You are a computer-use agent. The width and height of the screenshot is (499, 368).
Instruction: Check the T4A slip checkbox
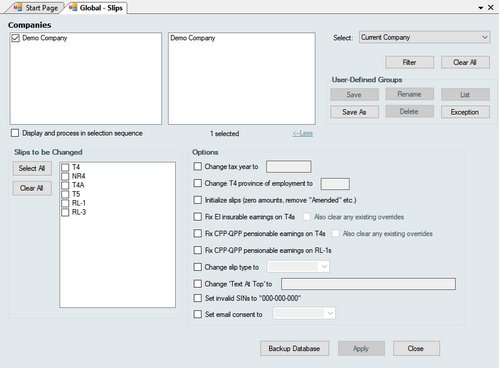(x=65, y=185)
